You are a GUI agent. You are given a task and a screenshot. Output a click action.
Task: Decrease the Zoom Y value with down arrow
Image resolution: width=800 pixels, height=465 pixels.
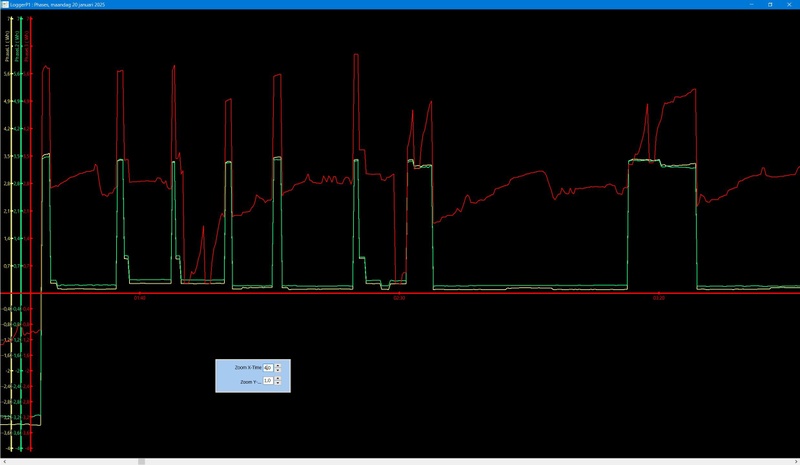tap(278, 383)
